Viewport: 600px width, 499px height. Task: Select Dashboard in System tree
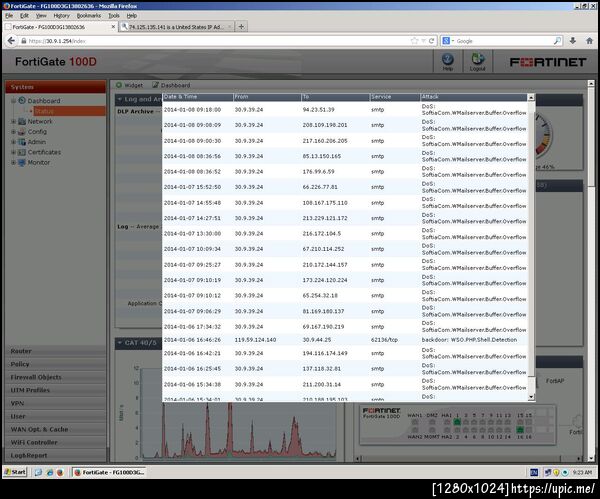tap(44, 101)
